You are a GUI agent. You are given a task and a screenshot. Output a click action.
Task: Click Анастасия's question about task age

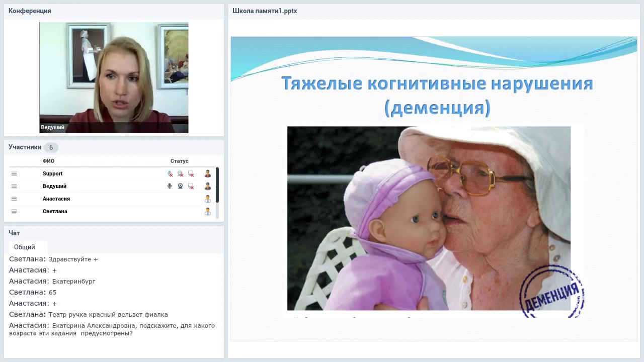112,329
